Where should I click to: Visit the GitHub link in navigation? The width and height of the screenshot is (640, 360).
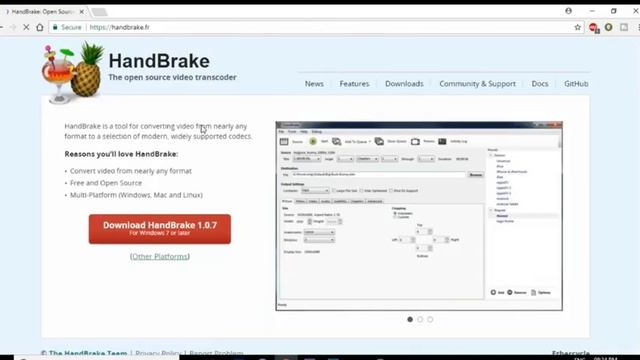coord(576,84)
